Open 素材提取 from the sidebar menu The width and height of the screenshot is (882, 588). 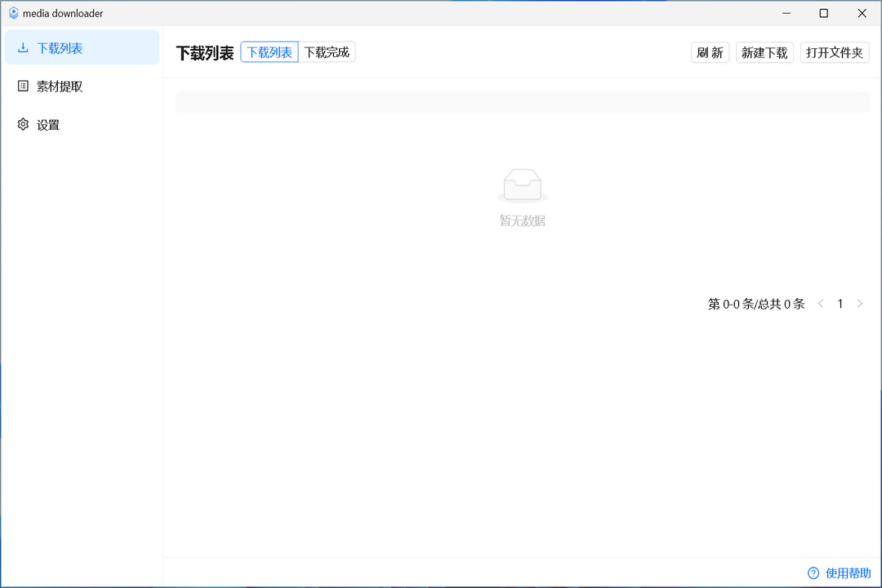click(60, 87)
